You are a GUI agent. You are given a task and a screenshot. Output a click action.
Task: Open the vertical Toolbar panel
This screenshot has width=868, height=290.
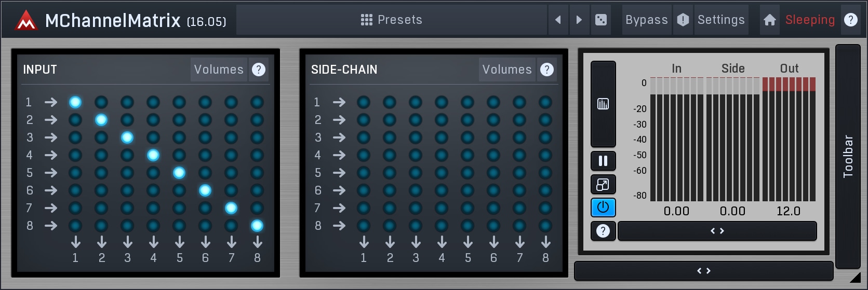tap(848, 156)
